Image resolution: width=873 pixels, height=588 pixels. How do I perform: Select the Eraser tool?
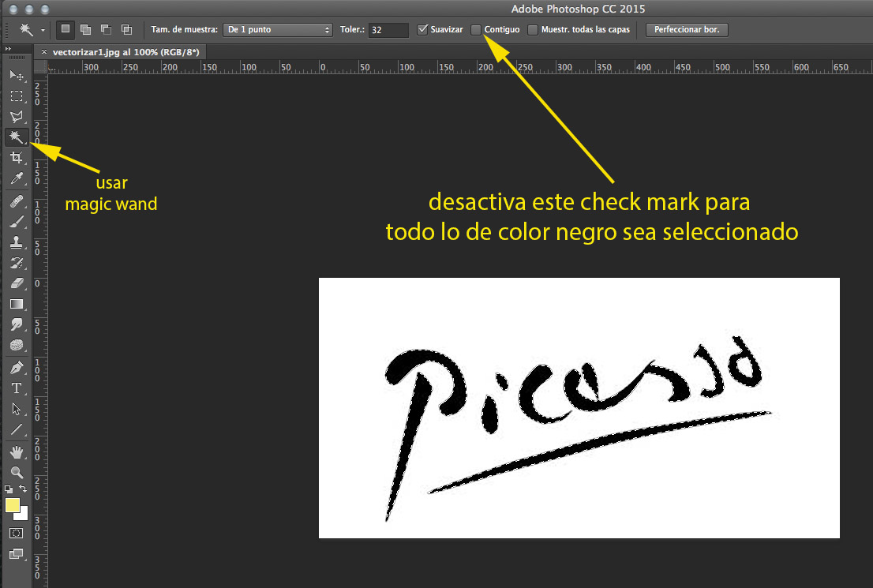(x=17, y=283)
